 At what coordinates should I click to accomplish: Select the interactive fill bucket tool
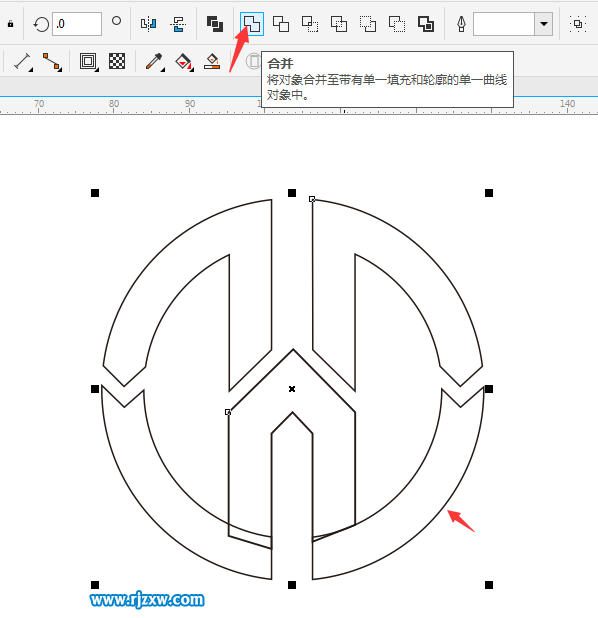184,62
